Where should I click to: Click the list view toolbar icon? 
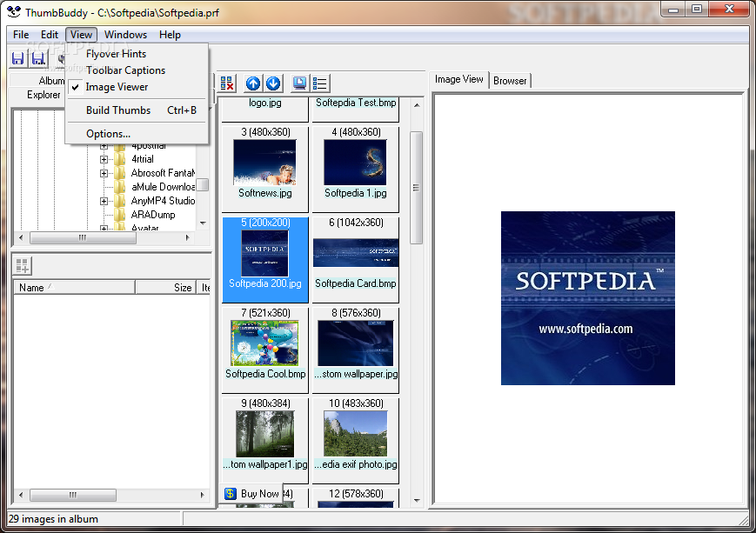point(319,83)
